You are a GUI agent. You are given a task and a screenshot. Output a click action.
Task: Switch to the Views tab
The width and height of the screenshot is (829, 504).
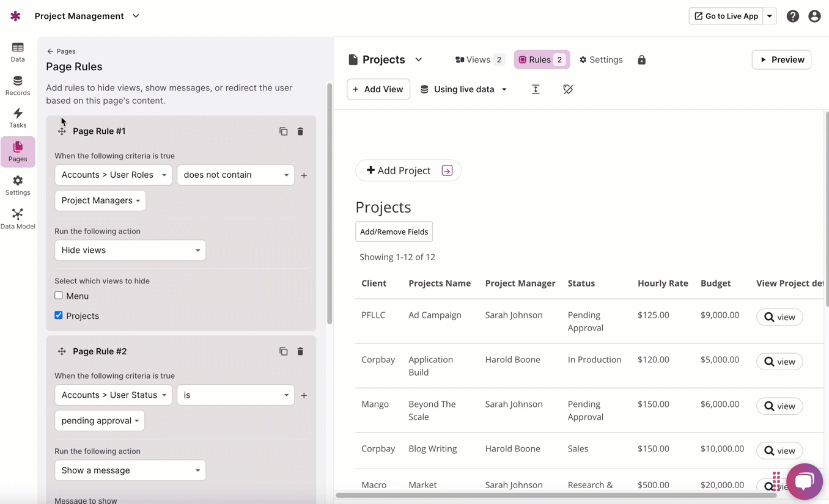(479, 60)
